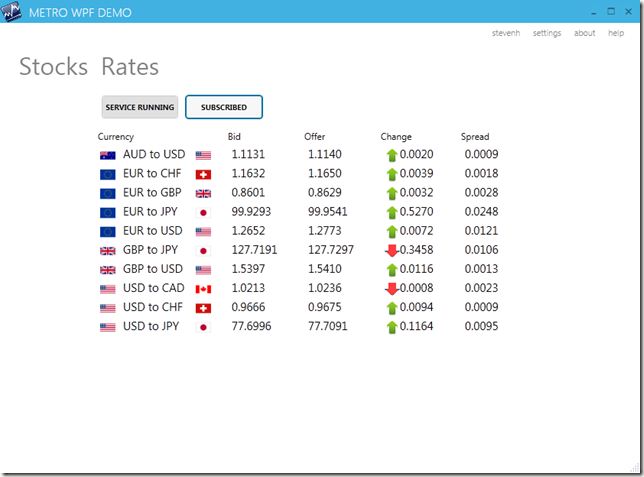This screenshot has height=477, width=644.
Task: Click UK flag in GBP to USD row
Action: tap(108, 270)
